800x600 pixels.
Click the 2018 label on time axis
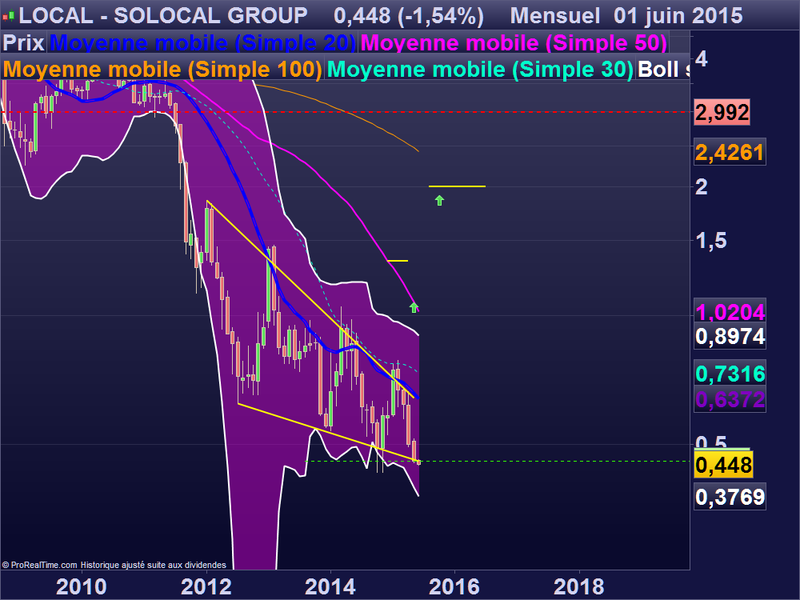(x=579, y=587)
